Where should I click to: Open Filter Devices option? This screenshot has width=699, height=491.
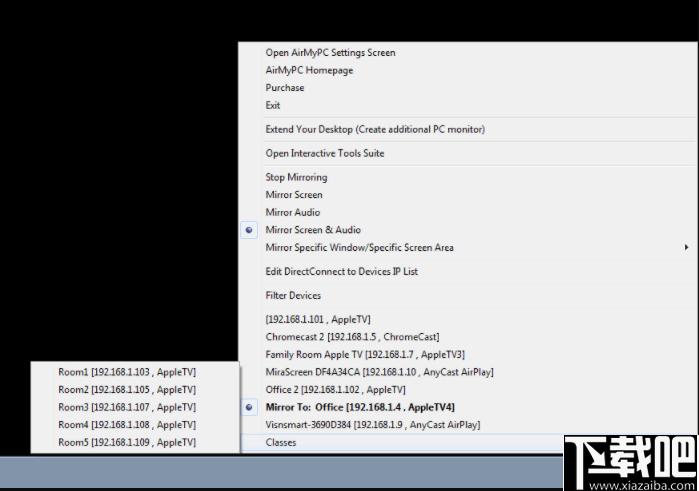(x=293, y=296)
